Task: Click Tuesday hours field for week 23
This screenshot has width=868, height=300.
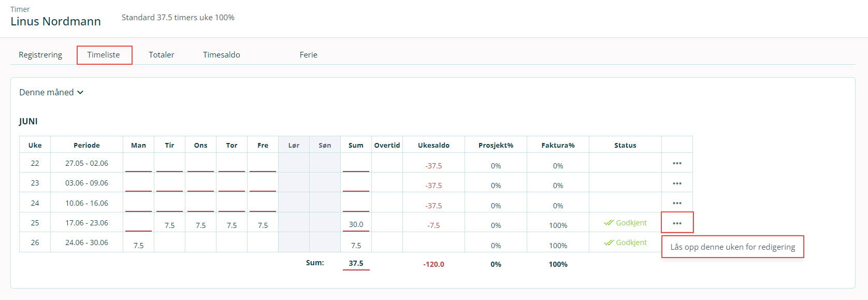Action: (x=169, y=184)
